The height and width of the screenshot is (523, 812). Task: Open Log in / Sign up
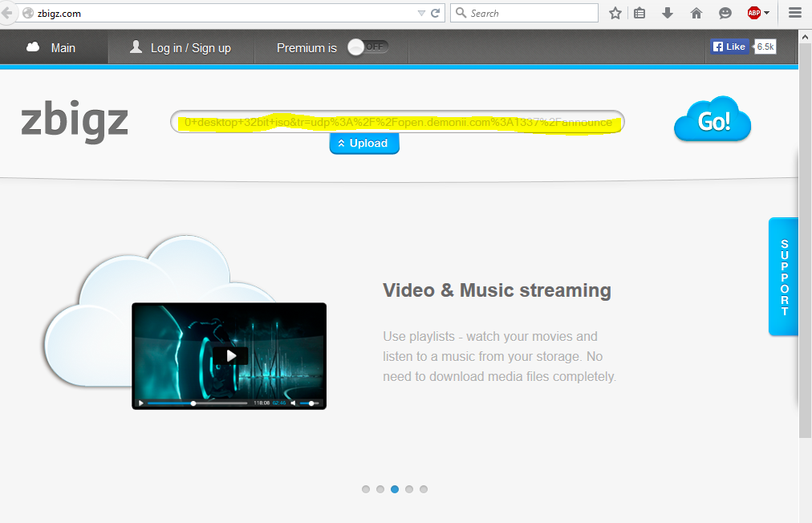point(181,47)
